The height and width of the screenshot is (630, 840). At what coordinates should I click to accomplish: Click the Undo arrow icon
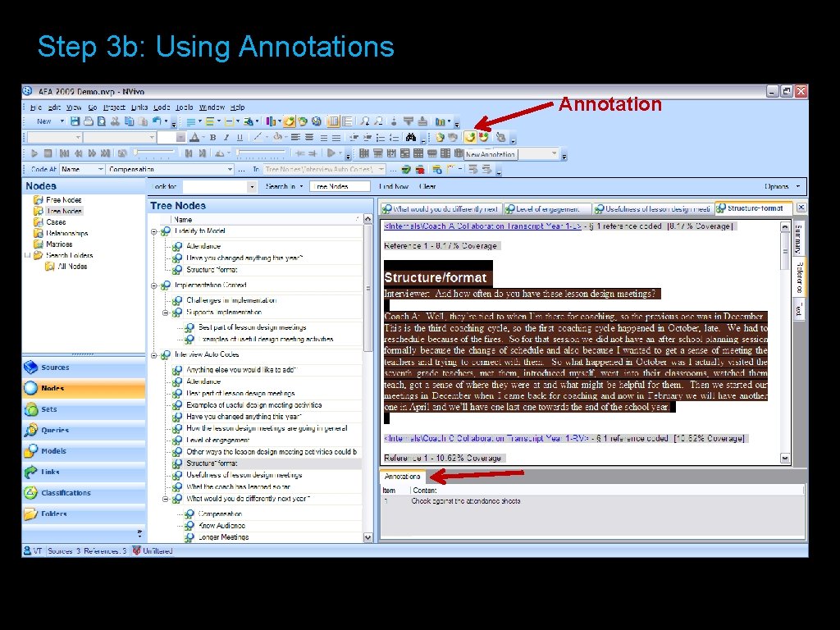(x=157, y=121)
